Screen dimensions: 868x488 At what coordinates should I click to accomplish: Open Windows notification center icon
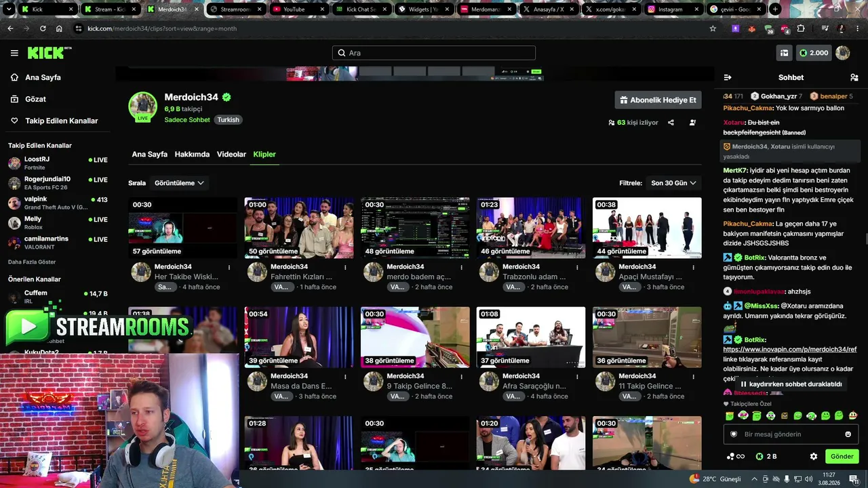(x=854, y=479)
